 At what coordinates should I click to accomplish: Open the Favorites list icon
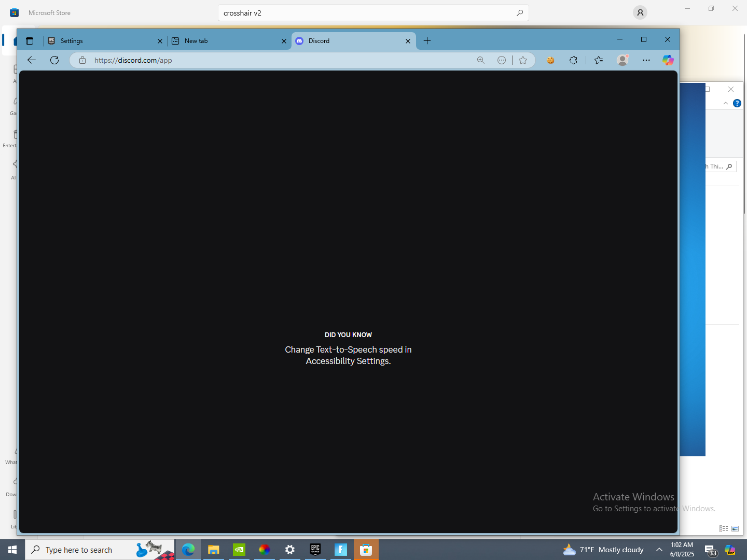coord(599,60)
